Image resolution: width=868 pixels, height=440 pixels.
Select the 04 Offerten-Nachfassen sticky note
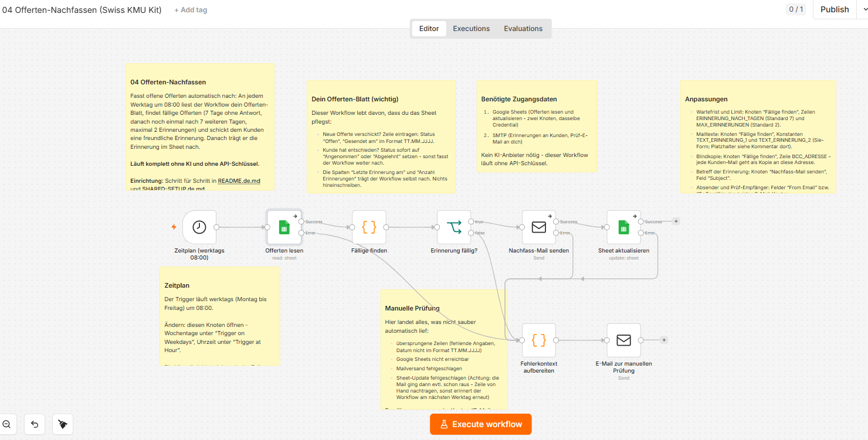click(199, 127)
